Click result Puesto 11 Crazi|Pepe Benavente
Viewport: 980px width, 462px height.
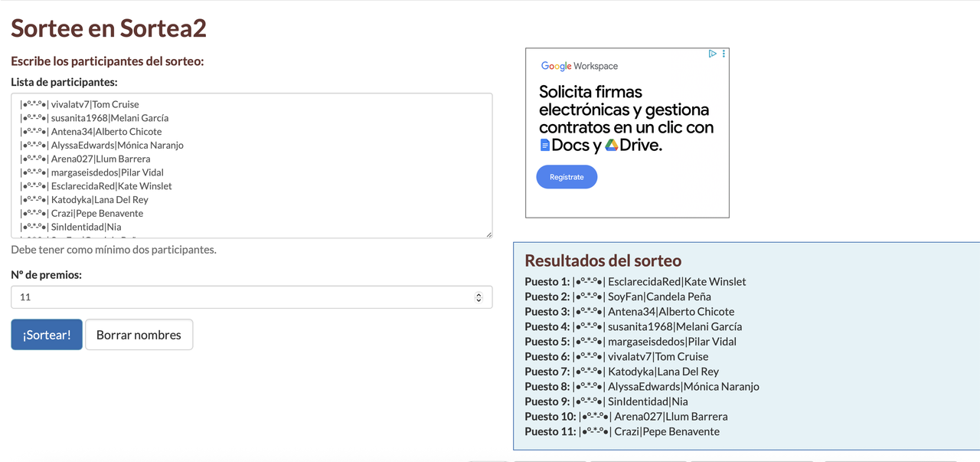click(622, 431)
